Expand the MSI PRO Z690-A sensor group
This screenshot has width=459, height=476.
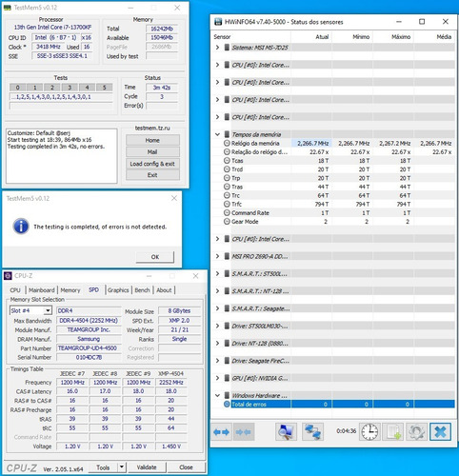click(217, 256)
